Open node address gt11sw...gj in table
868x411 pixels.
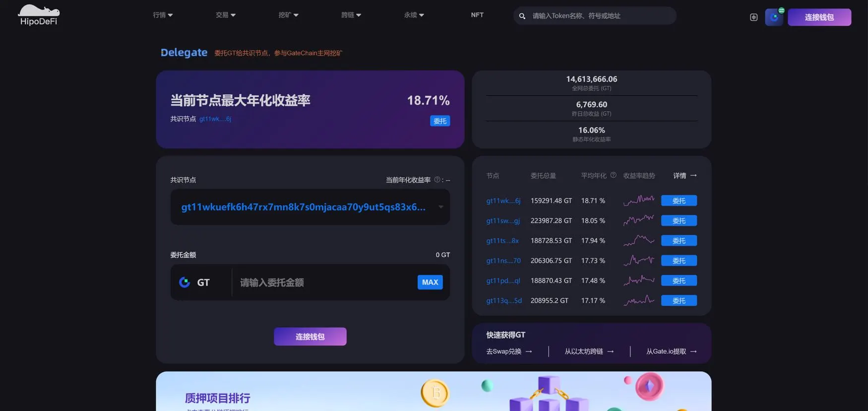pyautogui.click(x=503, y=221)
